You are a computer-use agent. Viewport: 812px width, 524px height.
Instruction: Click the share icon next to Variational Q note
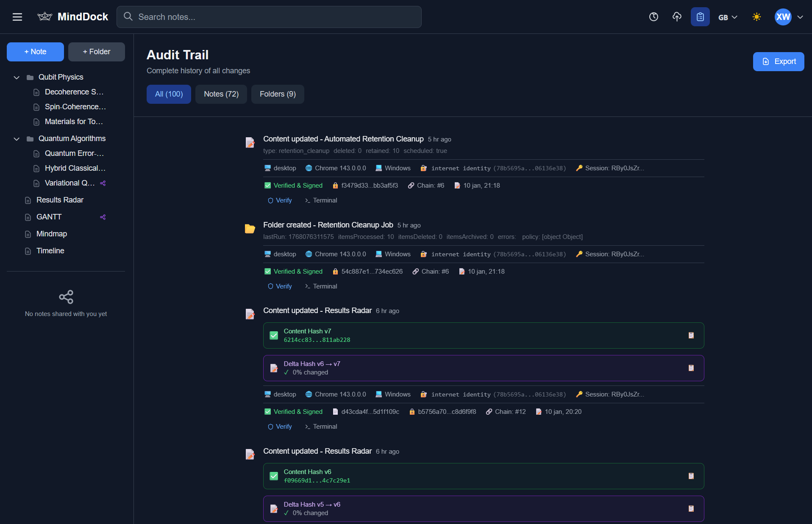click(102, 183)
